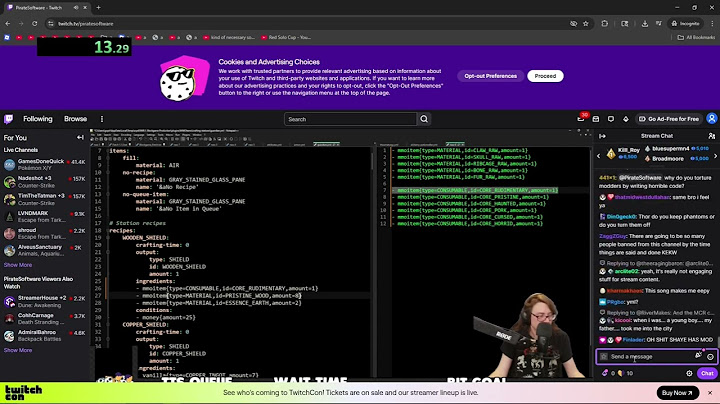720x404 pixels.
Task: Close the PirateSoftware Twitch tab
Action: [x=85, y=7]
